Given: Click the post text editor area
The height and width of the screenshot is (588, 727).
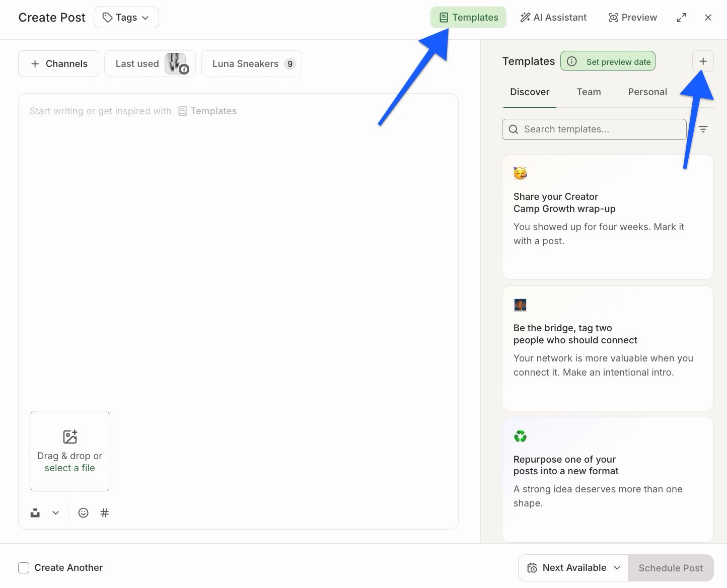Looking at the screenshot, I should pos(238,252).
